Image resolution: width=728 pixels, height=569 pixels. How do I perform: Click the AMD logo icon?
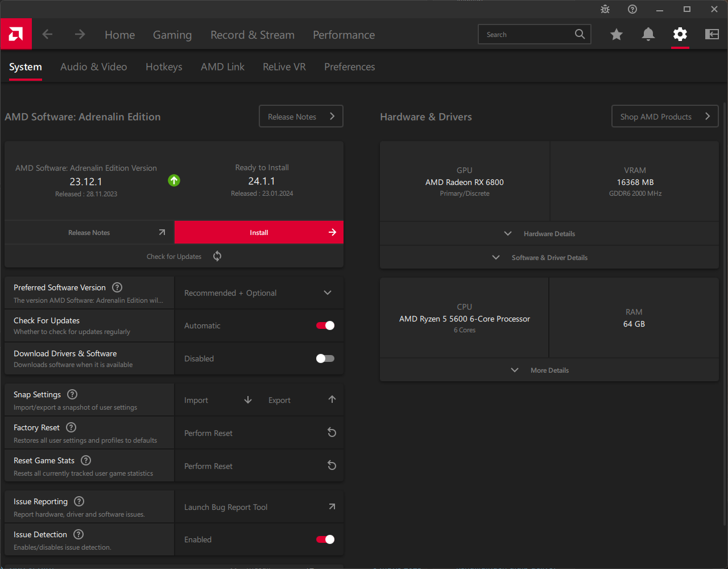pos(16,34)
